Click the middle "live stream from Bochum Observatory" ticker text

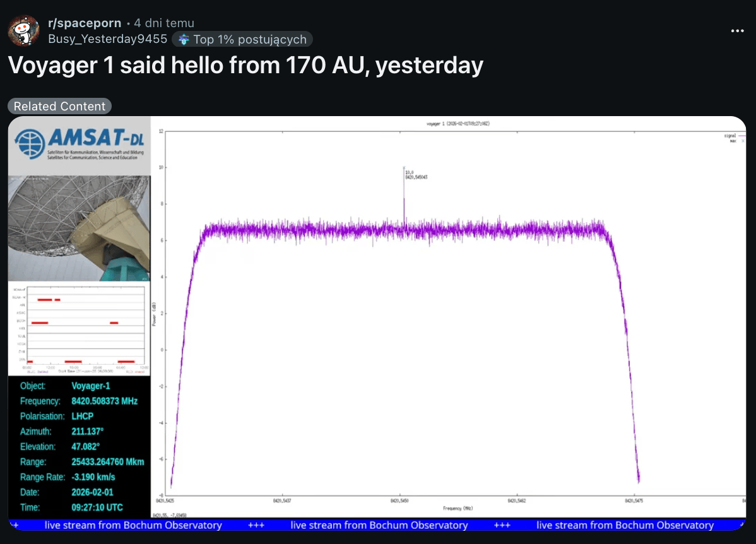(x=379, y=525)
